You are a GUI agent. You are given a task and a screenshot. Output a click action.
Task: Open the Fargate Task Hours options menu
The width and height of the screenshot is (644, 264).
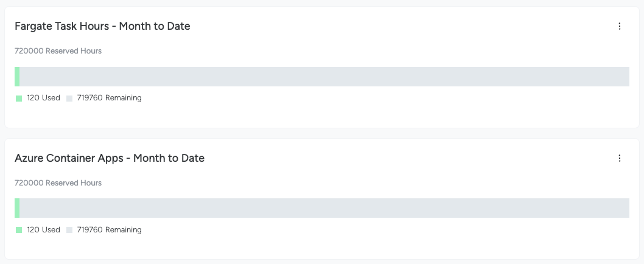(620, 26)
